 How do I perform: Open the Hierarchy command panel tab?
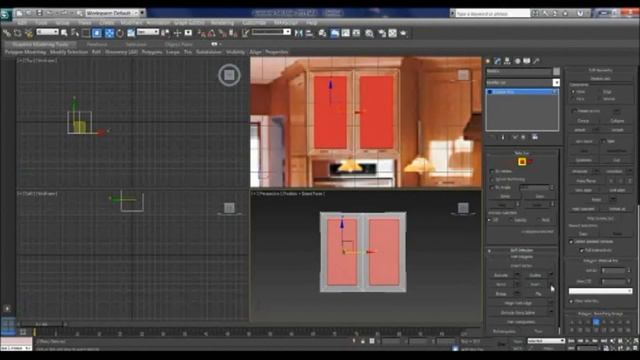click(507, 61)
